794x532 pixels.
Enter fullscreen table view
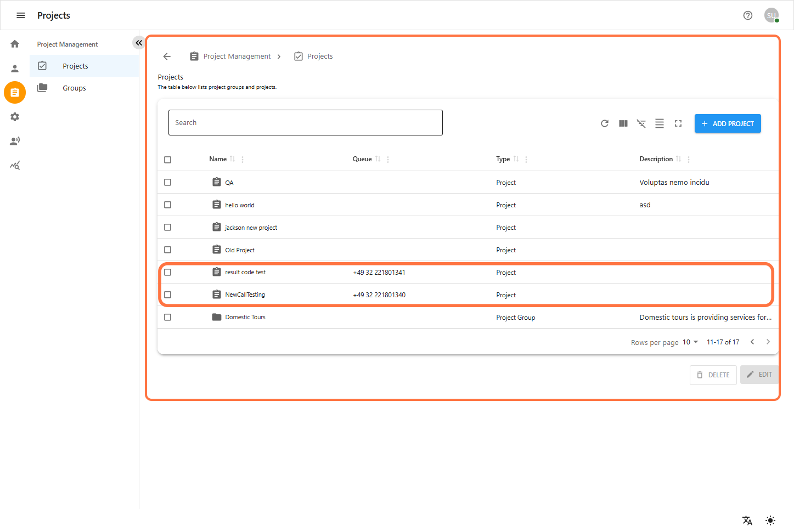coord(678,123)
